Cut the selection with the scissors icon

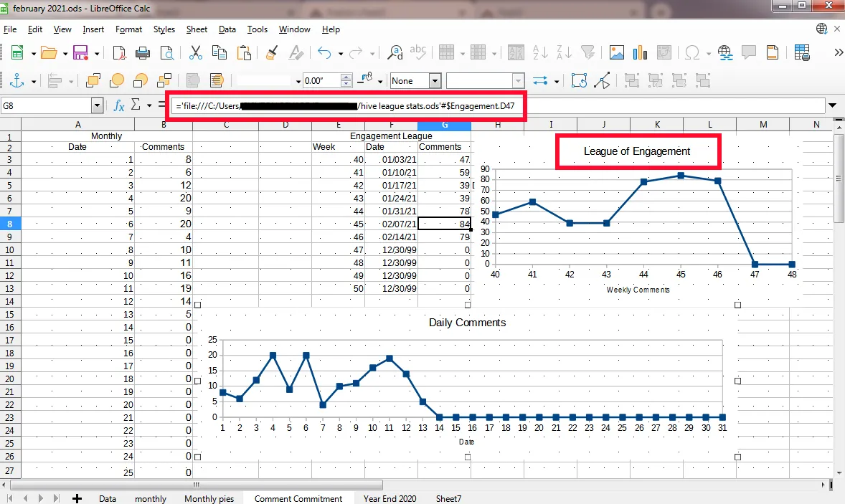click(196, 52)
